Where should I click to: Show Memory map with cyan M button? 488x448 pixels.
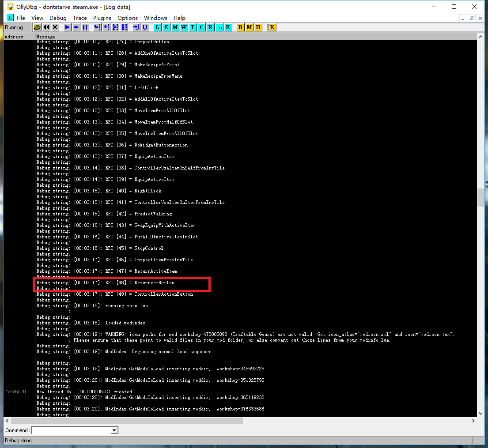(175, 27)
